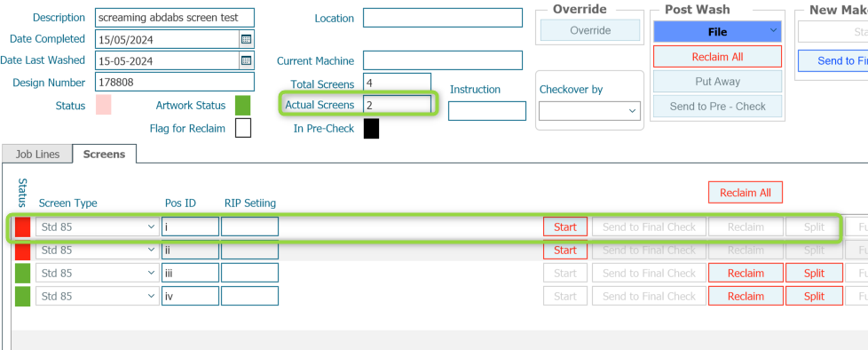Click the Location input field

pos(443,18)
